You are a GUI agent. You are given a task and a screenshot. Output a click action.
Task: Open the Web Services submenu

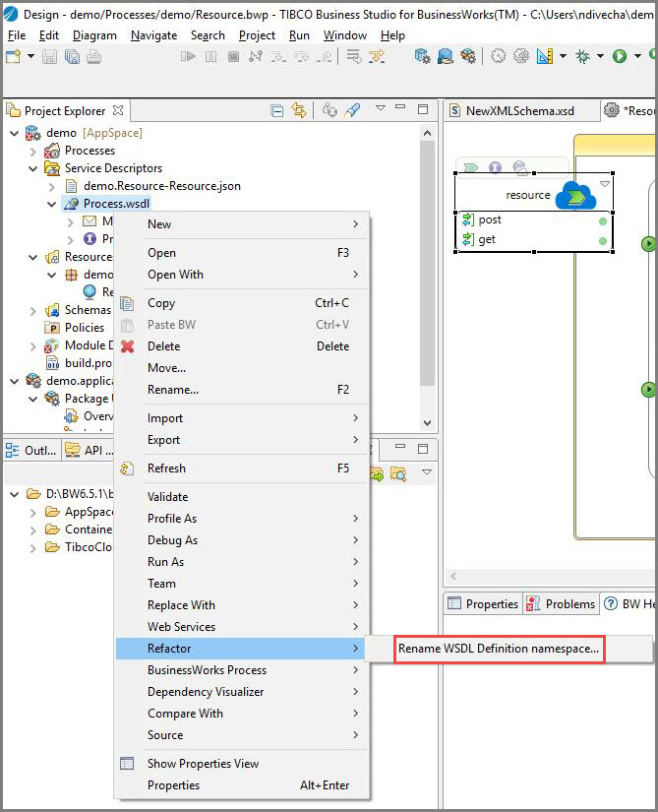(x=241, y=627)
